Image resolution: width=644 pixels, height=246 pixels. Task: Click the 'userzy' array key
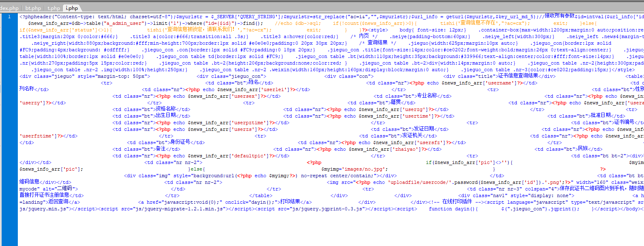click(32, 103)
